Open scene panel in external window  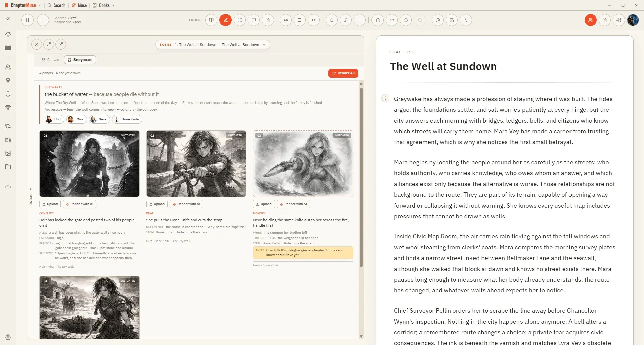pos(61,44)
